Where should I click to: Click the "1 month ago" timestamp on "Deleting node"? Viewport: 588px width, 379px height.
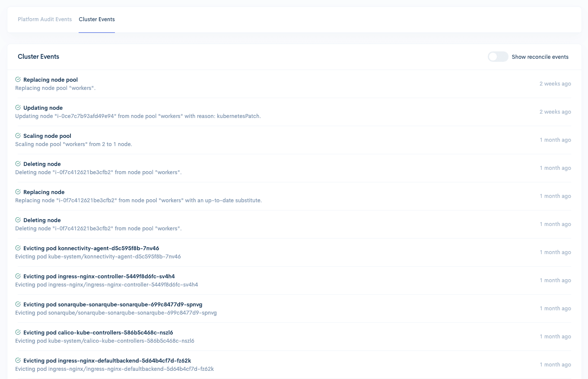point(556,168)
